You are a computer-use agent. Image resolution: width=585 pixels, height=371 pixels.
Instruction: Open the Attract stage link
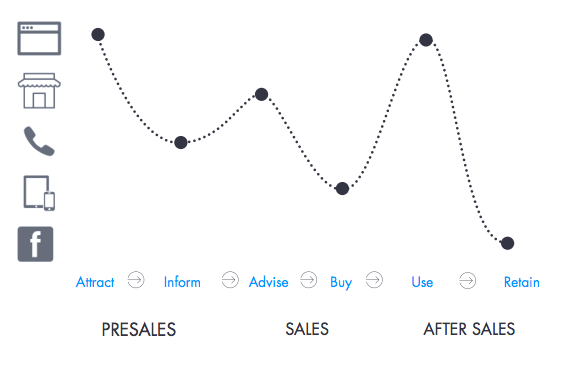click(95, 282)
